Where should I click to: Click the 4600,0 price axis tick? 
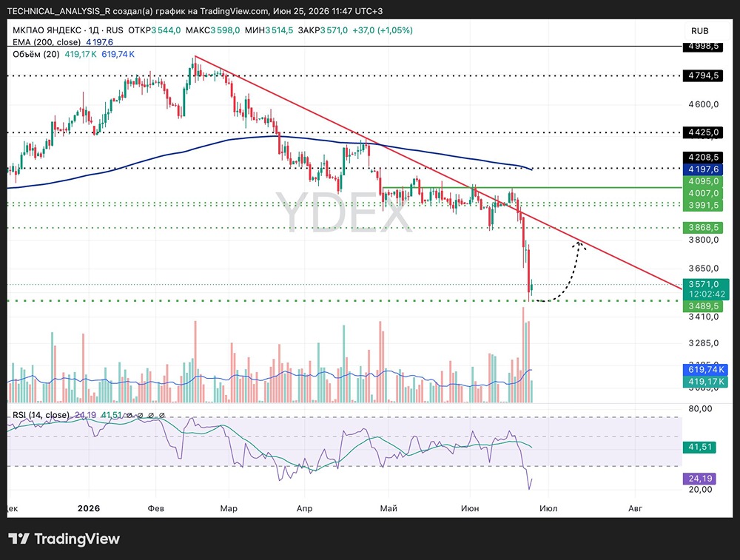(703, 104)
